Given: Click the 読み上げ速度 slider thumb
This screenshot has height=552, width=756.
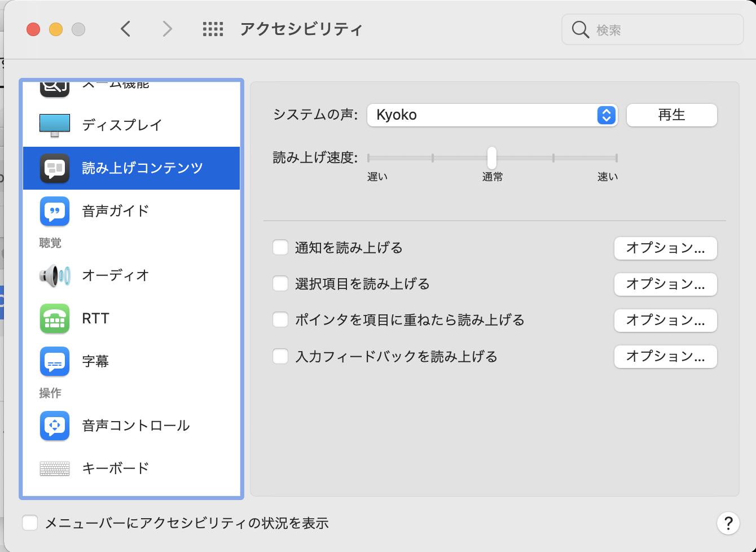Looking at the screenshot, I should (492, 158).
